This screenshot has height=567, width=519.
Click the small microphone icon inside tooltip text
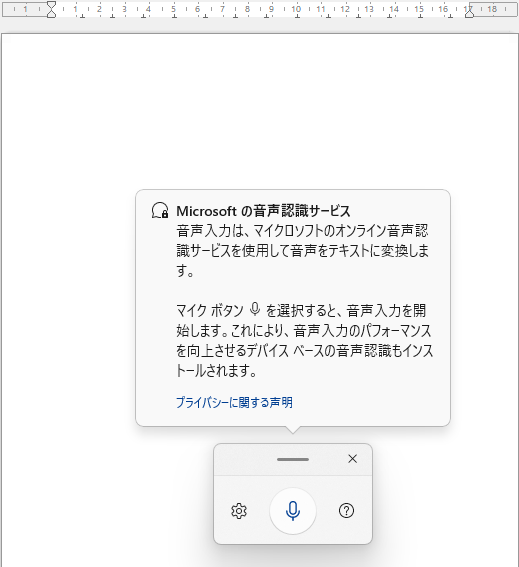(x=255, y=310)
